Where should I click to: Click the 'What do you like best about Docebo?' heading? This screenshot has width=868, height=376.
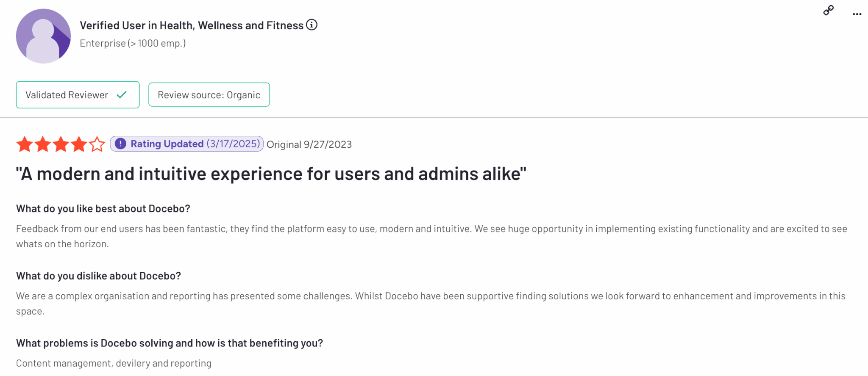(103, 209)
